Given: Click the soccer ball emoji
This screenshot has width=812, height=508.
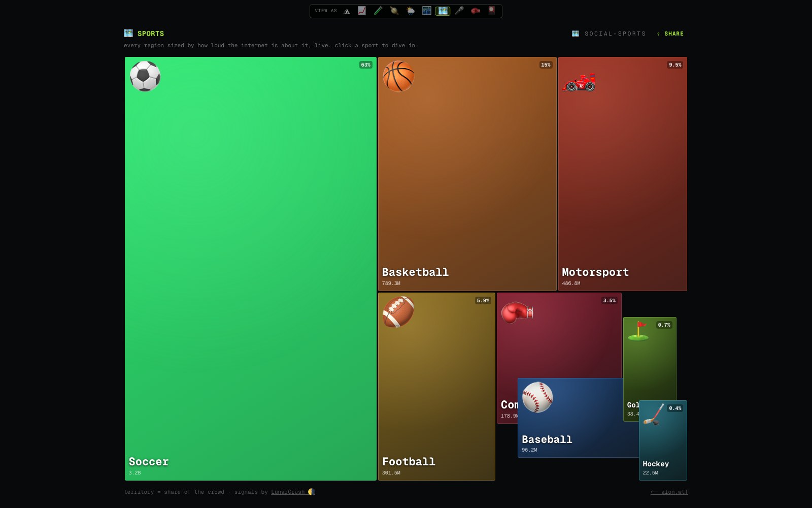Looking at the screenshot, I should 145,76.
